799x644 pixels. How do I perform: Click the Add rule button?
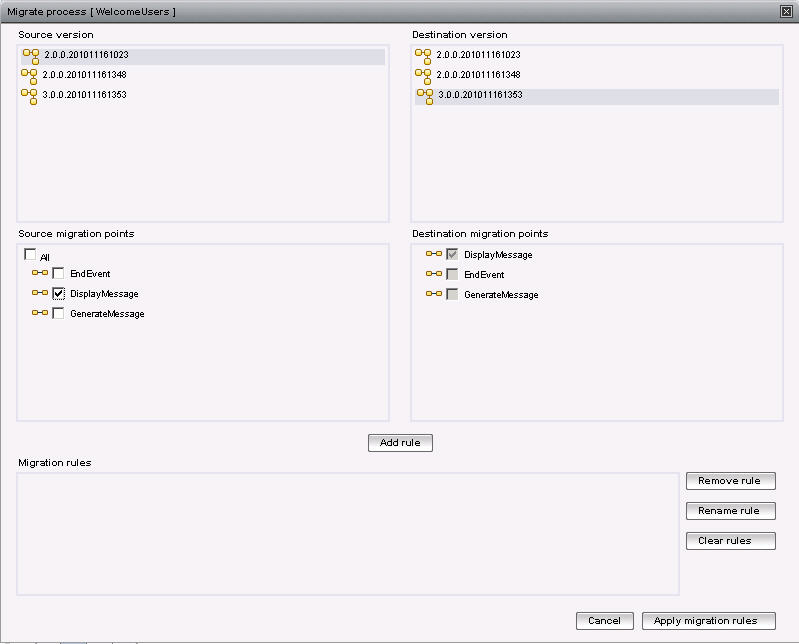pyautogui.click(x=400, y=443)
